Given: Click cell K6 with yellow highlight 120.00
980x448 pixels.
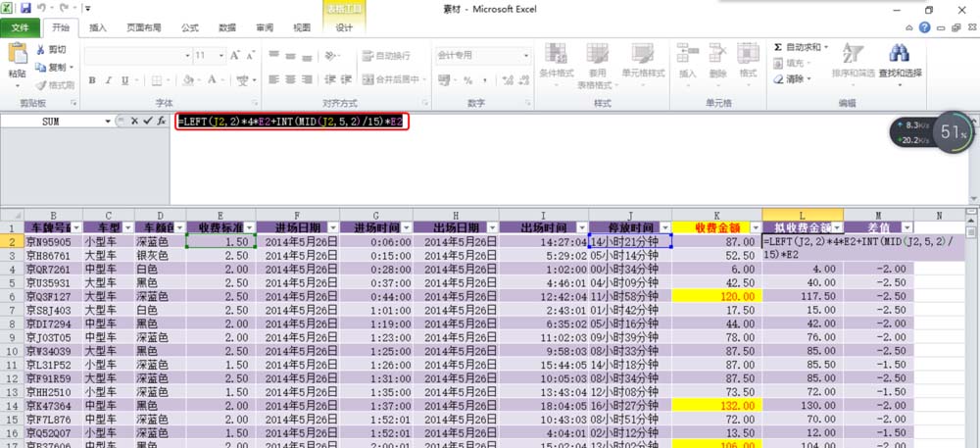Looking at the screenshot, I should (713, 296).
